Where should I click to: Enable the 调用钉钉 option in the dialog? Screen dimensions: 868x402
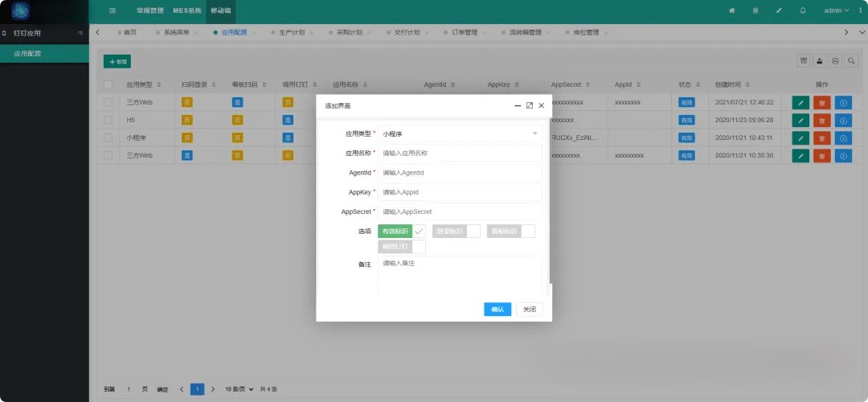point(402,246)
